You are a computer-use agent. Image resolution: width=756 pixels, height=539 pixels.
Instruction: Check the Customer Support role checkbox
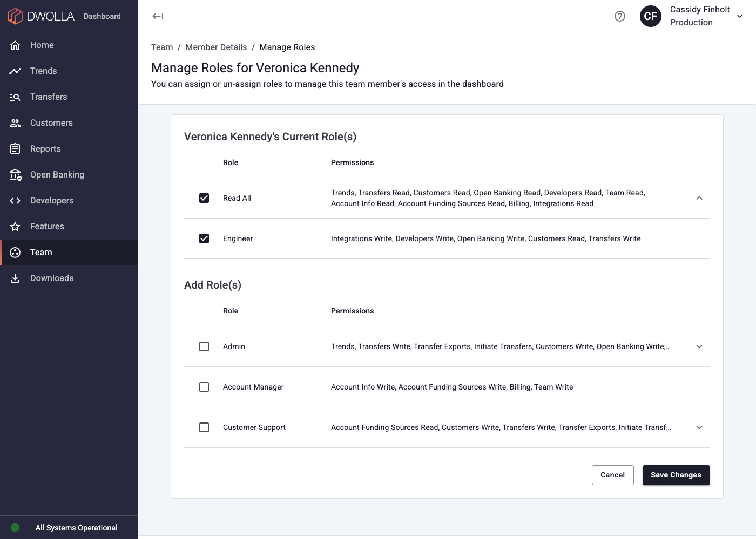pyautogui.click(x=204, y=427)
